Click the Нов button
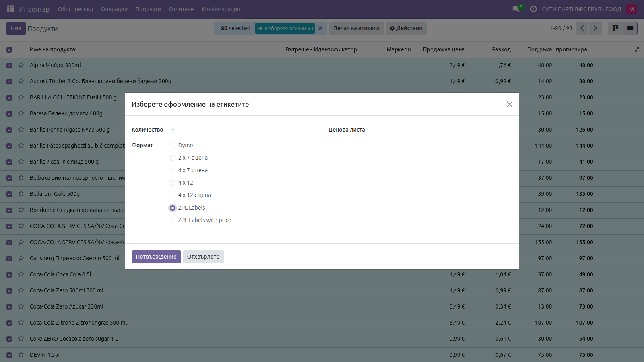The width and height of the screenshot is (644, 362). (16, 28)
